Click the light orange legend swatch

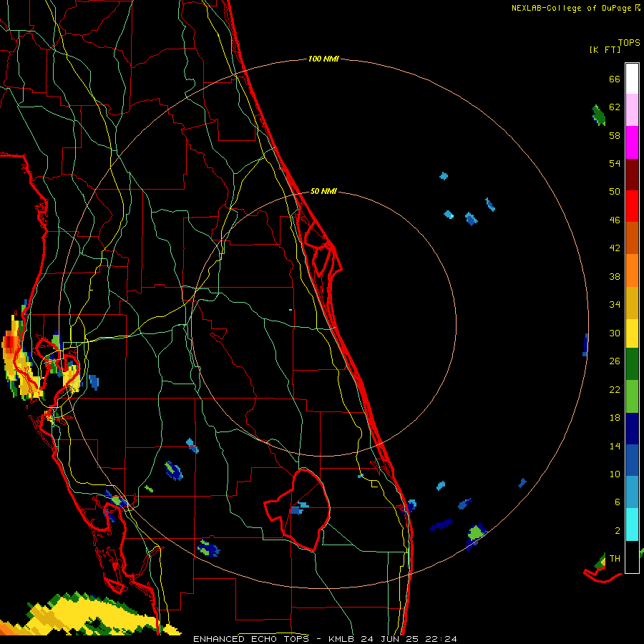pyautogui.click(x=632, y=270)
